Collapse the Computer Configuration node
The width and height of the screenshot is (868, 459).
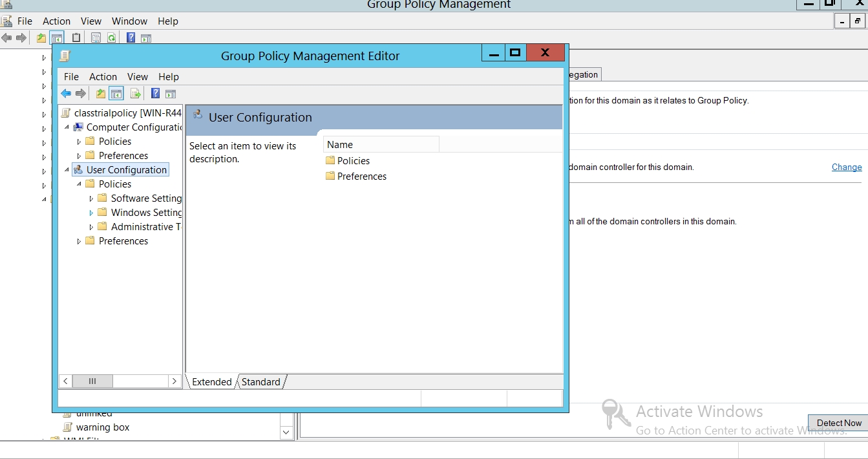67,127
